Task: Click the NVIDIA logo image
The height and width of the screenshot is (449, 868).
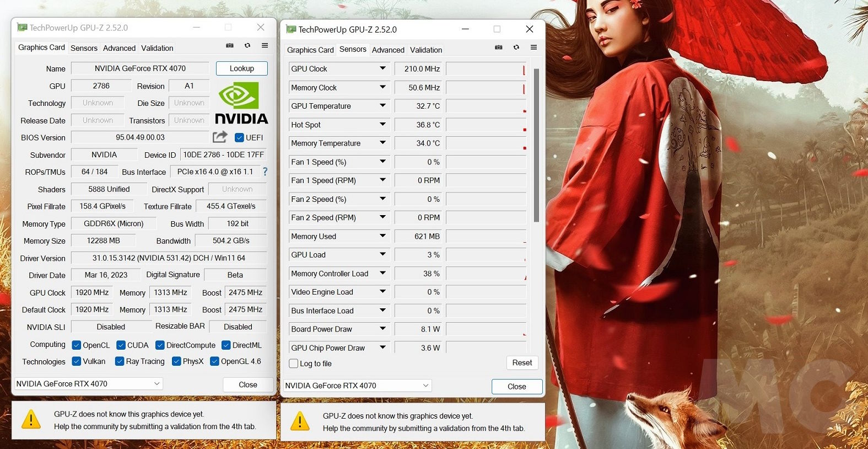Action: click(x=241, y=103)
